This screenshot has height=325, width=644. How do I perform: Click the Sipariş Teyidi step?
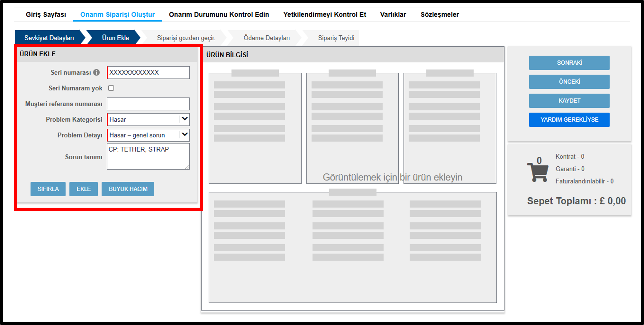click(x=336, y=38)
